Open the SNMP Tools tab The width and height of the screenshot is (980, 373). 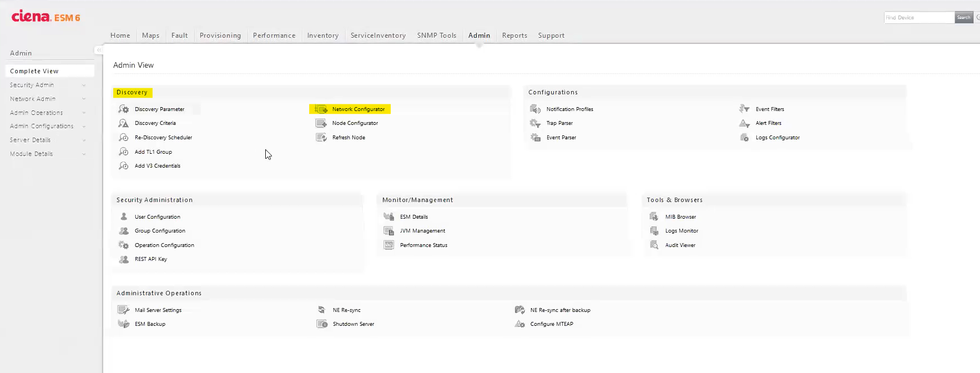[437, 36]
